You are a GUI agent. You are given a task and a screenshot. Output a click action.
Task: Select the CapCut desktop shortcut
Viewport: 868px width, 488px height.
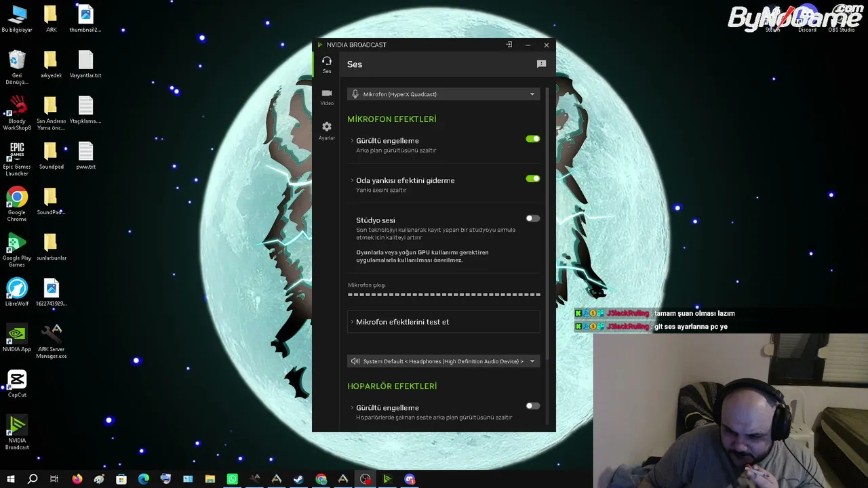pyautogui.click(x=17, y=384)
